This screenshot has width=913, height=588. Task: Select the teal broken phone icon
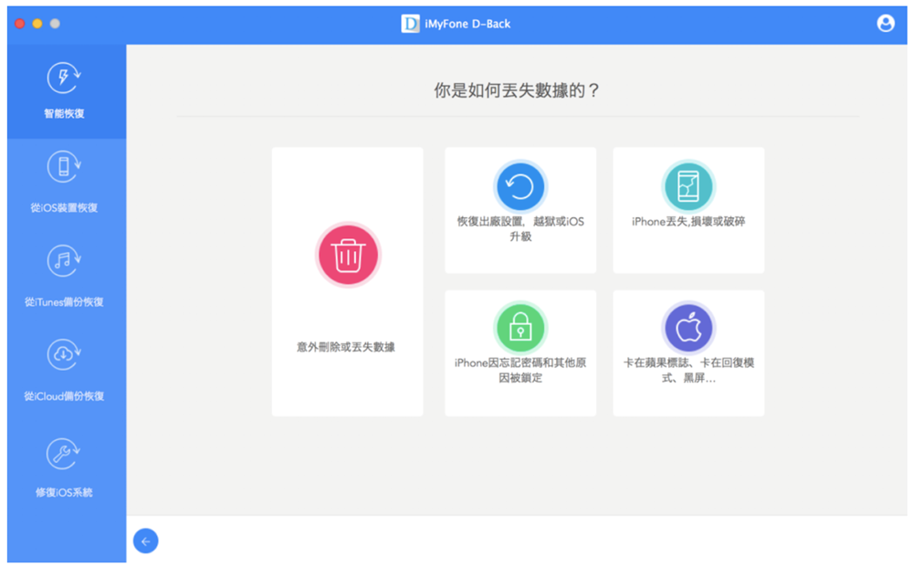(x=688, y=187)
